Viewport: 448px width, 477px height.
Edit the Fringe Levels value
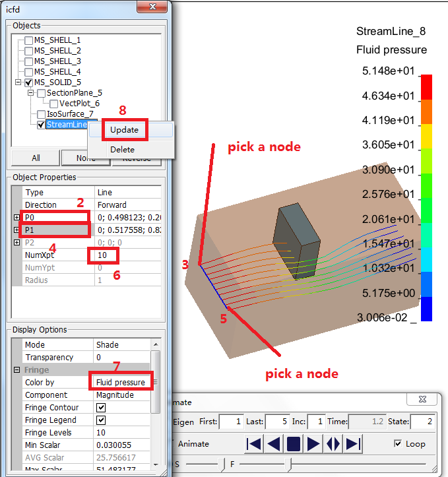(x=121, y=433)
